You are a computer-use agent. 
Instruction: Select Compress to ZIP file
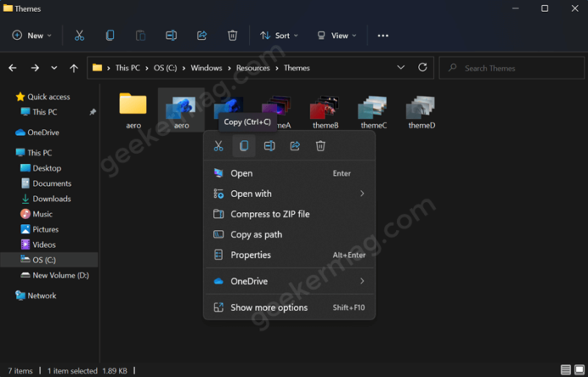point(269,214)
